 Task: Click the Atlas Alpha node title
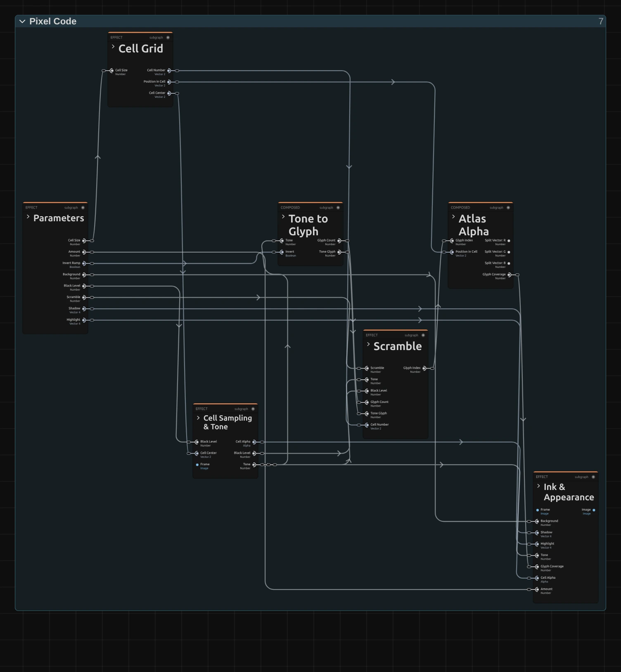[x=474, y=225]
